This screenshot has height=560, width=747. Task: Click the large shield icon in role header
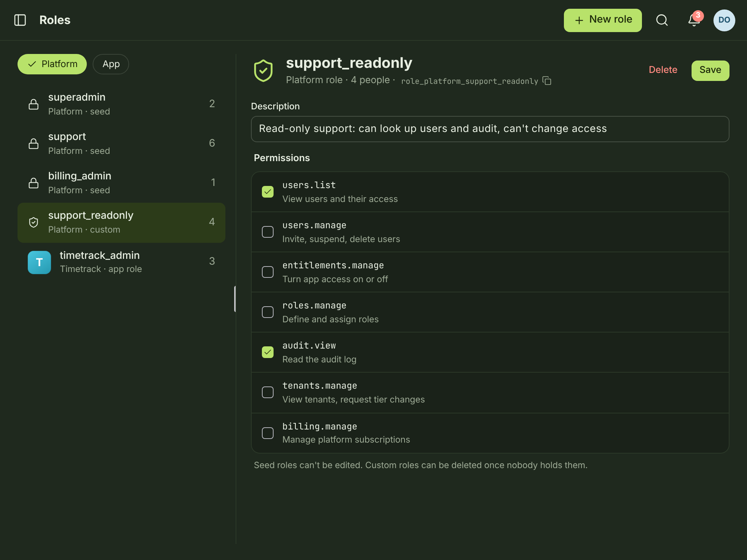[263, 71]
